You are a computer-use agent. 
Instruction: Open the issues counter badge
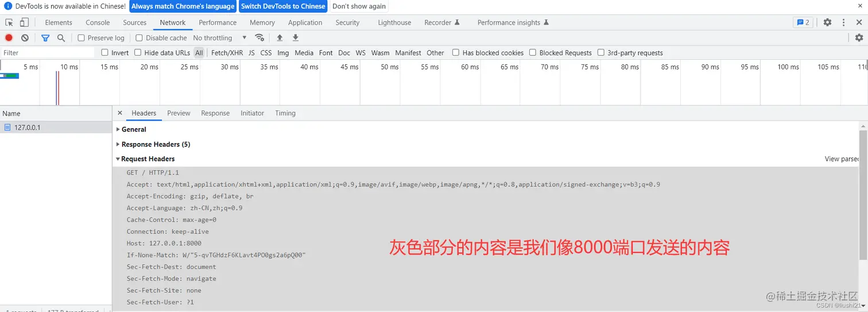802,22
